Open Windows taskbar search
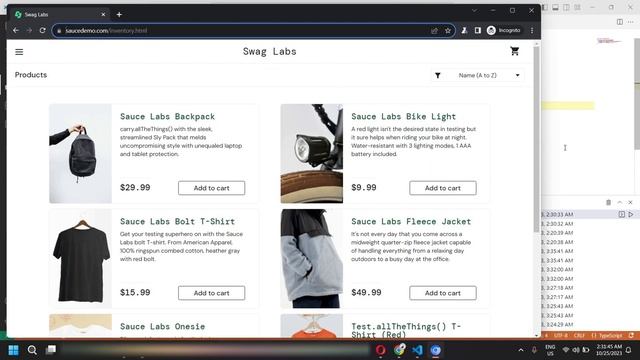 click(32, 350)
